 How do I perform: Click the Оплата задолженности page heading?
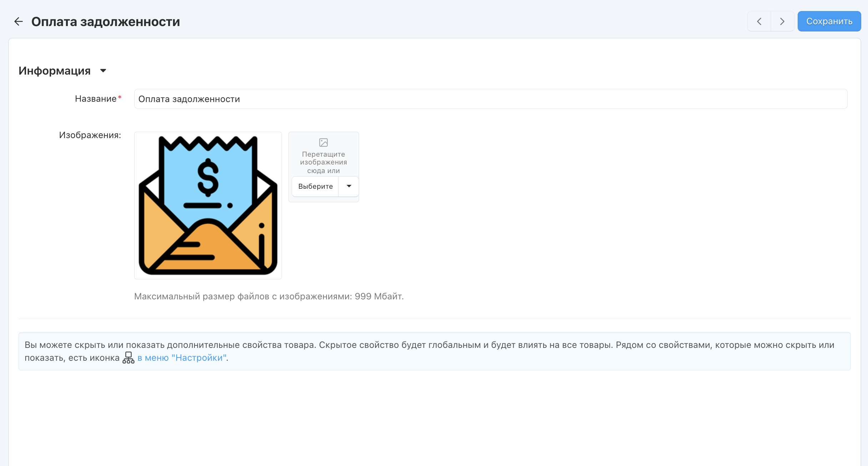pos(106,22)
